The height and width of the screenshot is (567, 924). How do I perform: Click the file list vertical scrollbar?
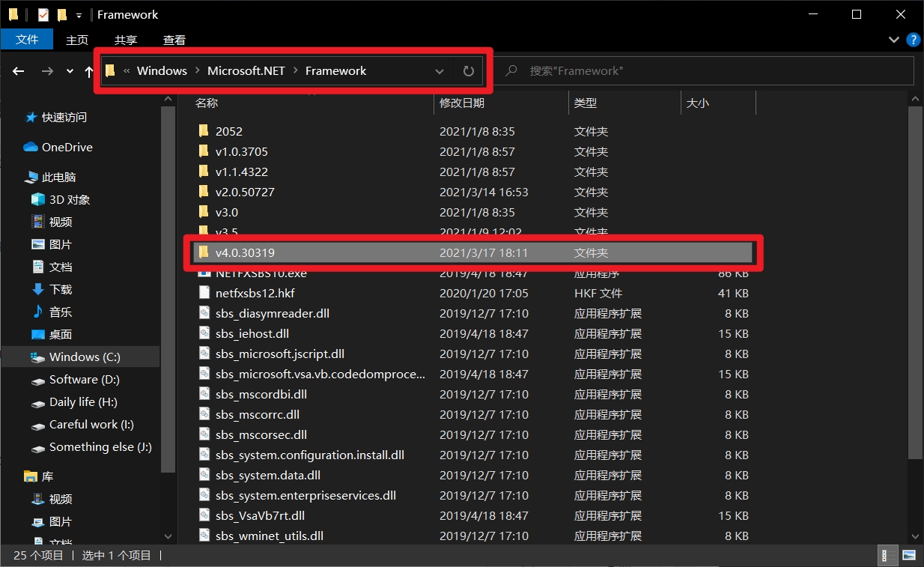click(916, 281)
